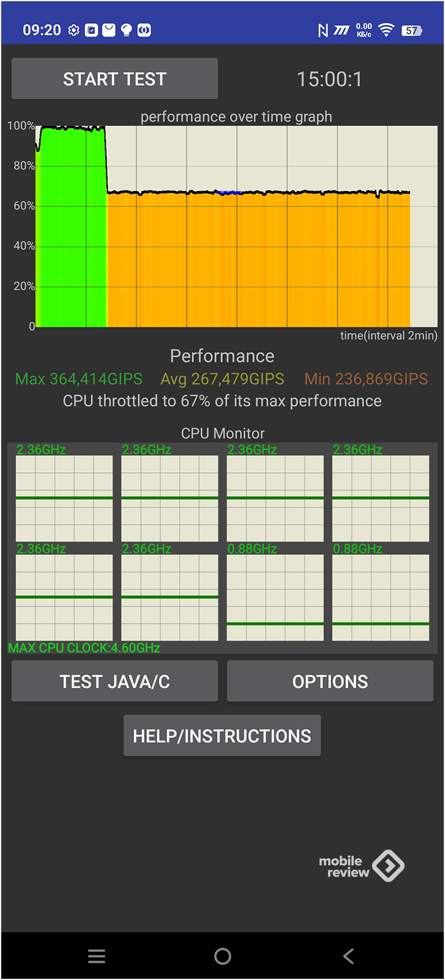Viewport: 445px width, 980px height.
Task: Tap the 15:00:1 elapsed timer display
Action: [x=329, y=79]
